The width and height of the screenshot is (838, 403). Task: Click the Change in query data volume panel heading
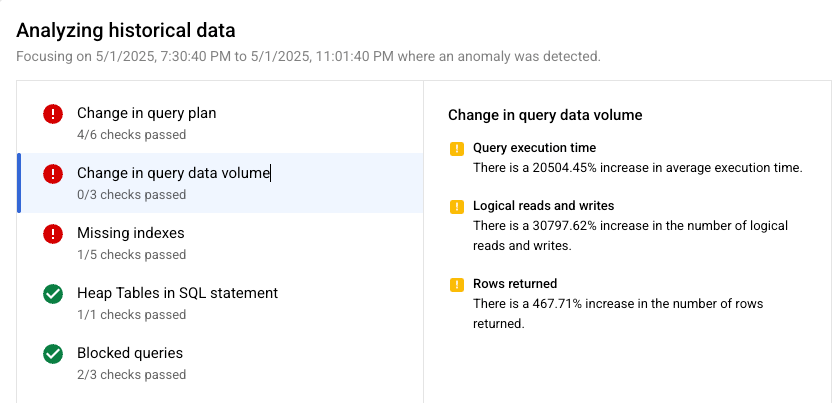click(x=545, y=115)
